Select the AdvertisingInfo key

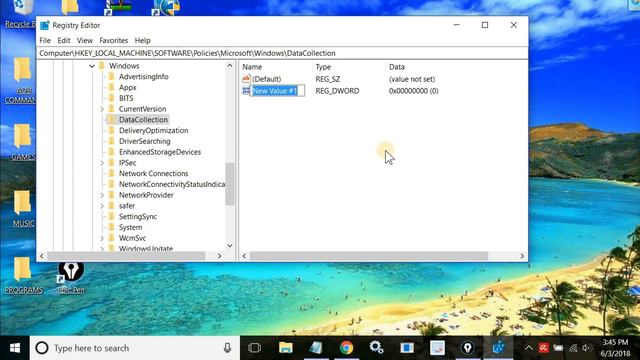[x=143, y=77]
